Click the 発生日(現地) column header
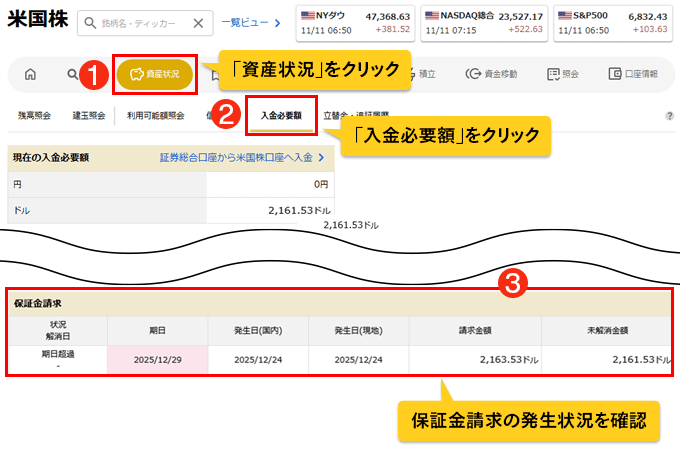The height and width of the screenshot is (451, 680). pyautogui.click(x=358, y=330)
